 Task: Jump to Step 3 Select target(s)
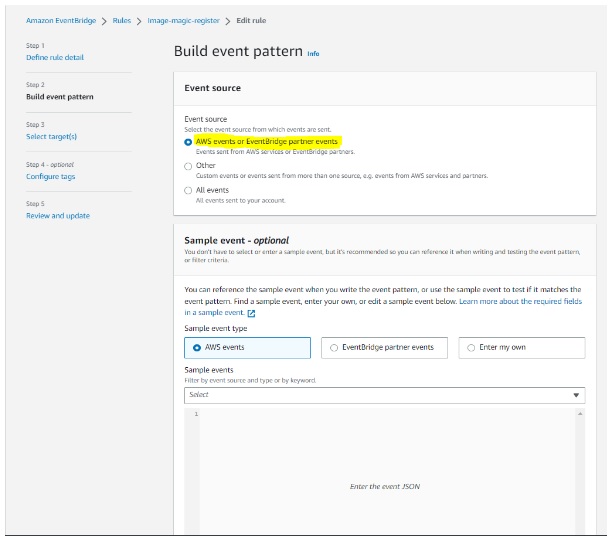[x=51, y=136]
